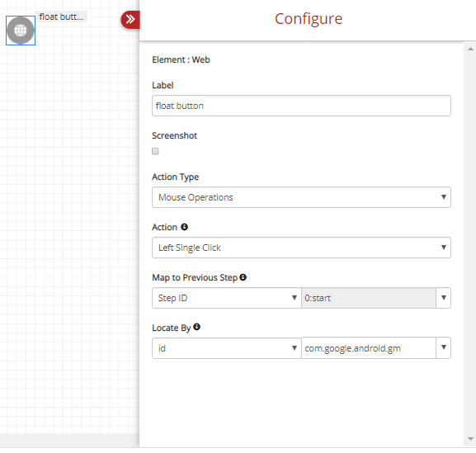Select the web globe node on canvas

(x=21, y=31)
